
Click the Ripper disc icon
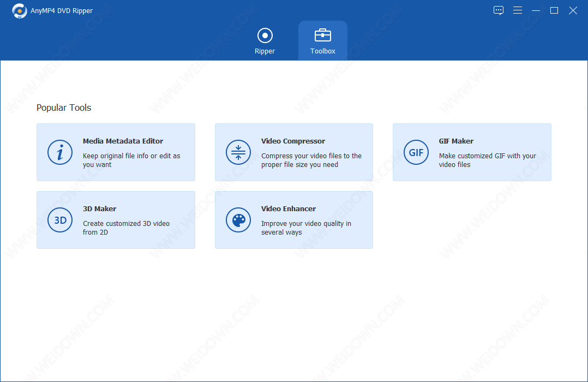click(x=265, y=35)
